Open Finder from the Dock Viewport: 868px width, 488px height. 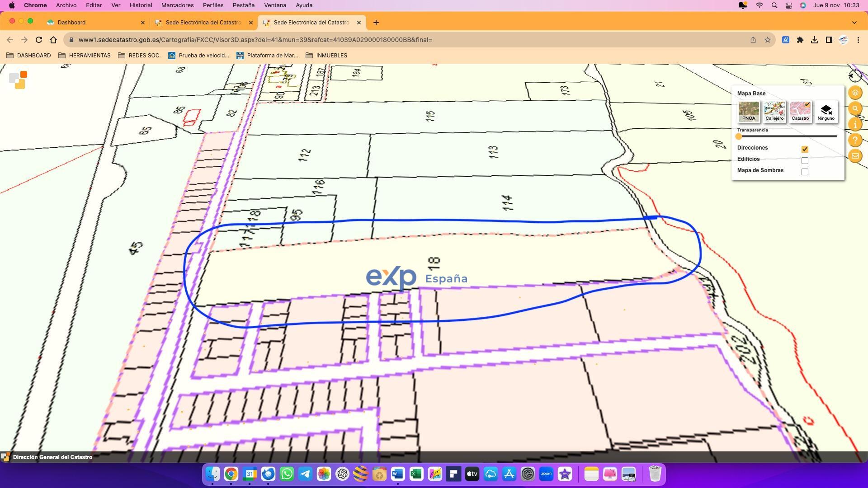click(212, 474)
